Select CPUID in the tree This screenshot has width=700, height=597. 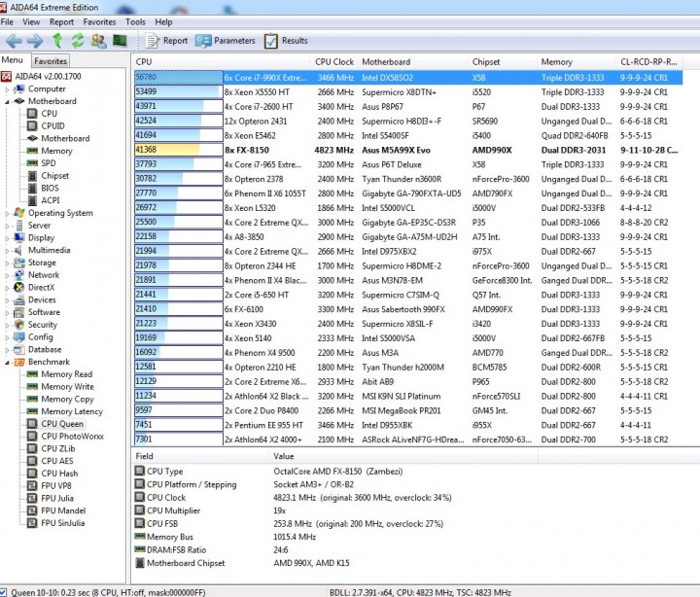click(x=52, y=126)
